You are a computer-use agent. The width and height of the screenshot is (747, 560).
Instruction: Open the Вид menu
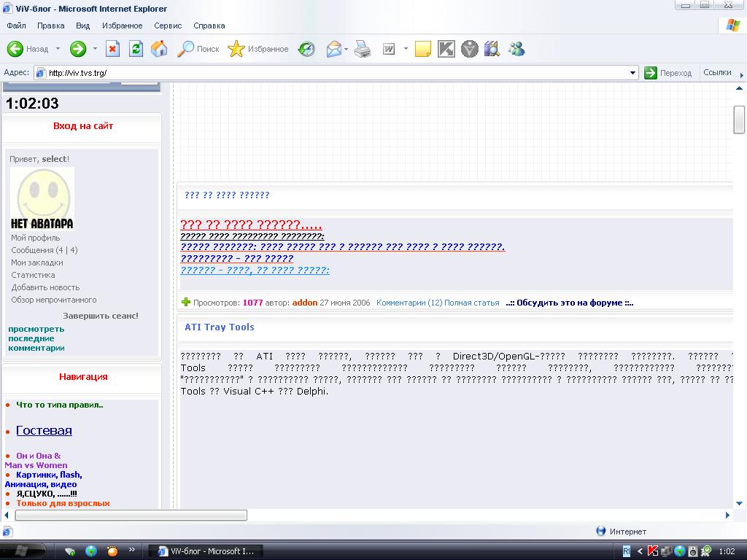(82, 26)
